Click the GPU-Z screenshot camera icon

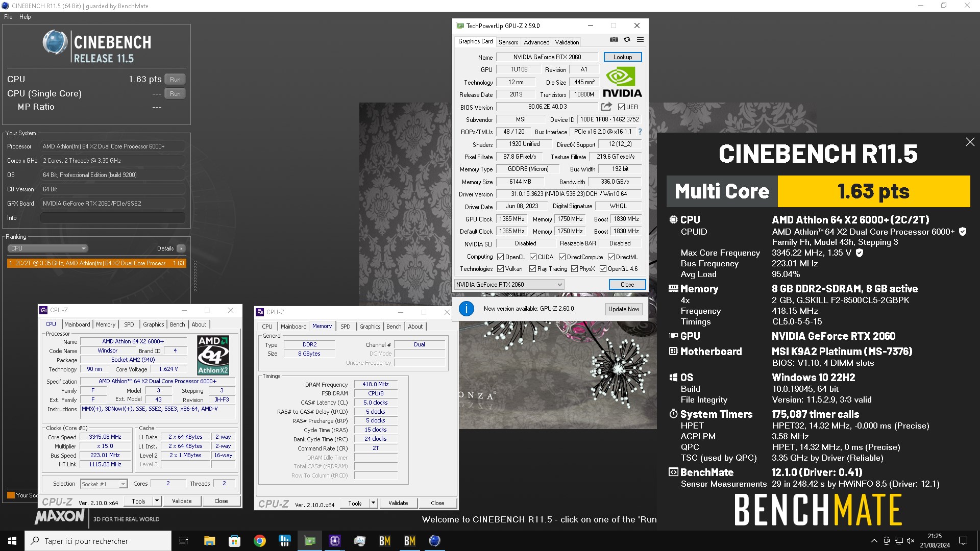pyautogui.click(x=614, y=40)
